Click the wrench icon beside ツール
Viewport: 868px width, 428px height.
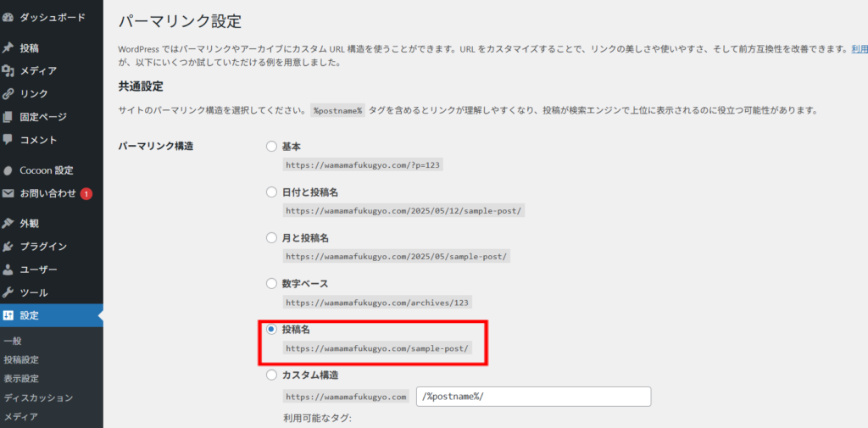[7, 293]
